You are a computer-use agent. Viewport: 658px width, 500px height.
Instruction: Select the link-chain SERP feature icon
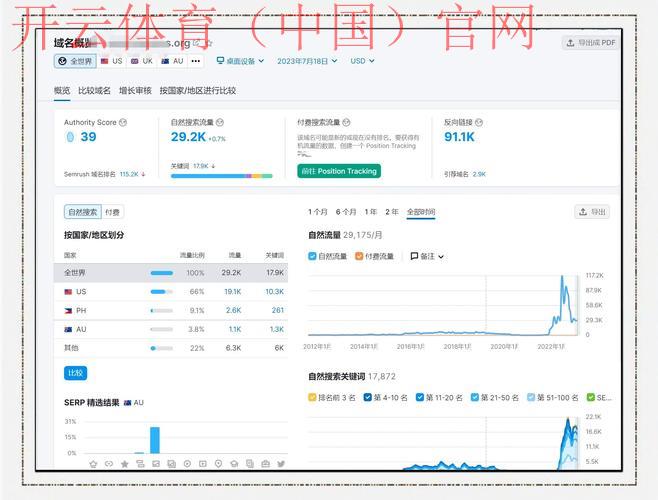click(109, 464)
